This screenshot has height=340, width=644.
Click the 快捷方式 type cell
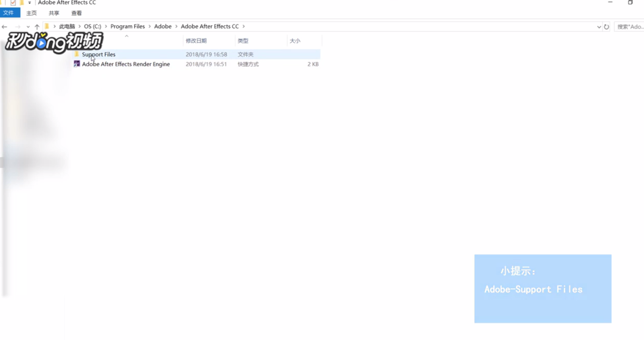coord(248,64)
